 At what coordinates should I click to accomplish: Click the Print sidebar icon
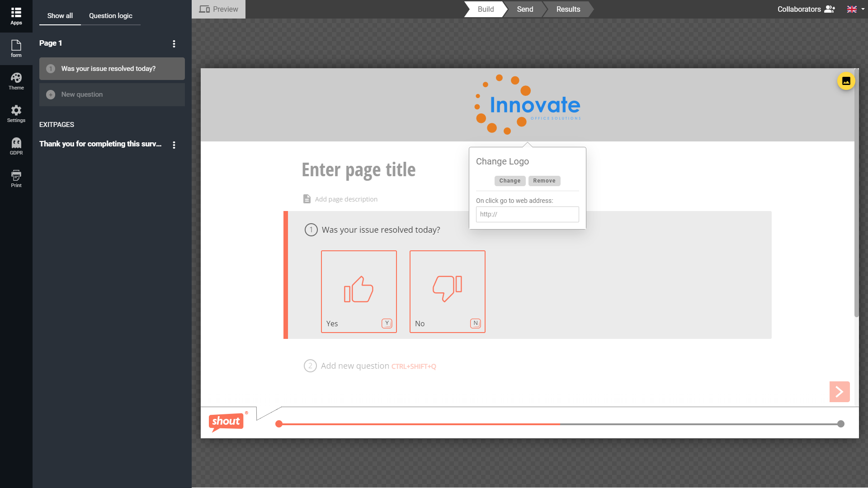[16, 179]
